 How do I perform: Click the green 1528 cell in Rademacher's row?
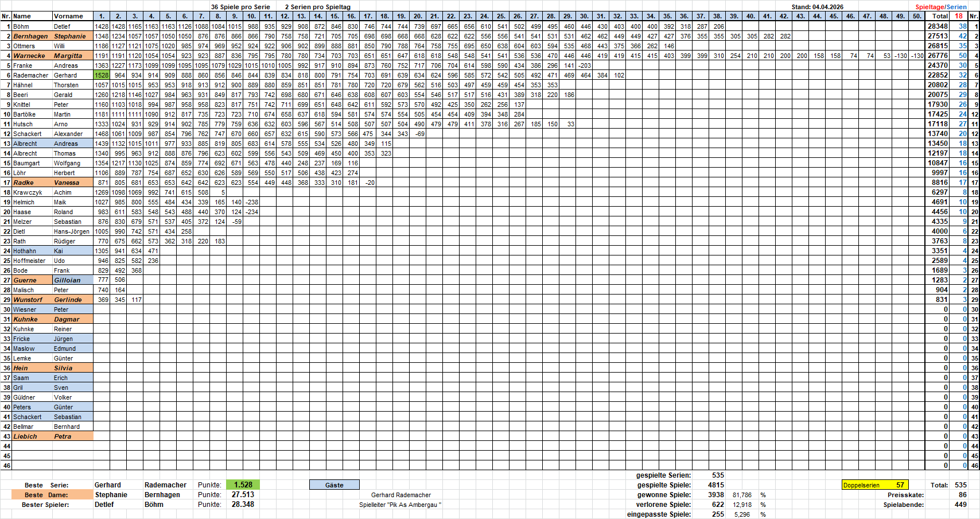[x=102, y=75]
